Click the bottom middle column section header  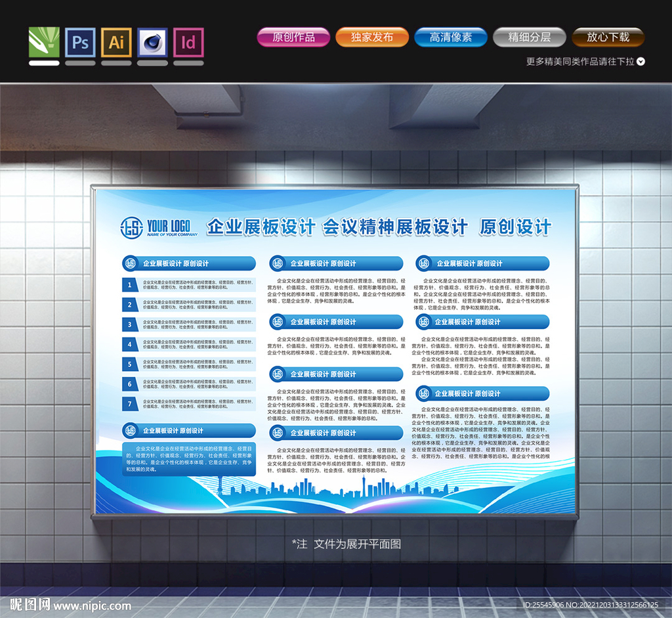coord(337,433)
